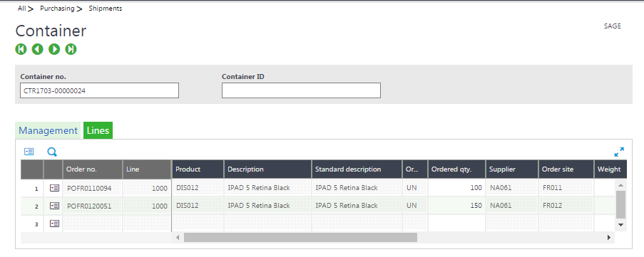Open row 3 line actions icon
The width and height of the screenshot is (644, 257).
54,224
